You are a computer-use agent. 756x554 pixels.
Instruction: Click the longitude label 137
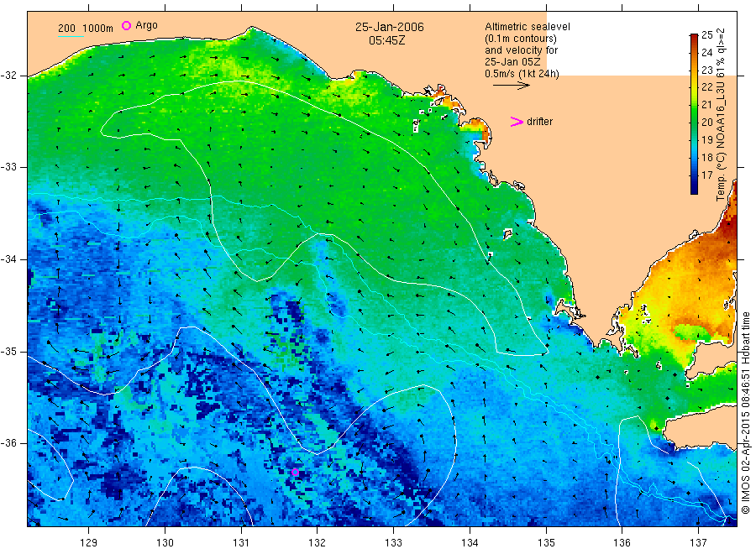(x=698, y=542)
